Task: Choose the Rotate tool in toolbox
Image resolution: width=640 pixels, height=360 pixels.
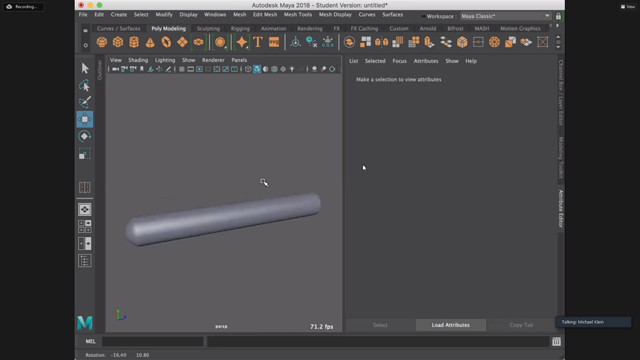Action: pos(84,136)
